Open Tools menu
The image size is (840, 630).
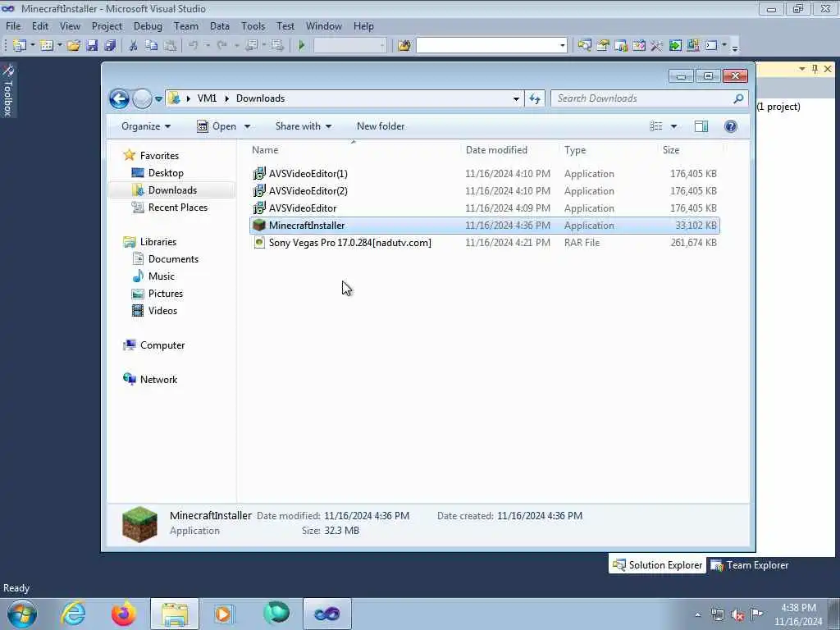point(253,26)
